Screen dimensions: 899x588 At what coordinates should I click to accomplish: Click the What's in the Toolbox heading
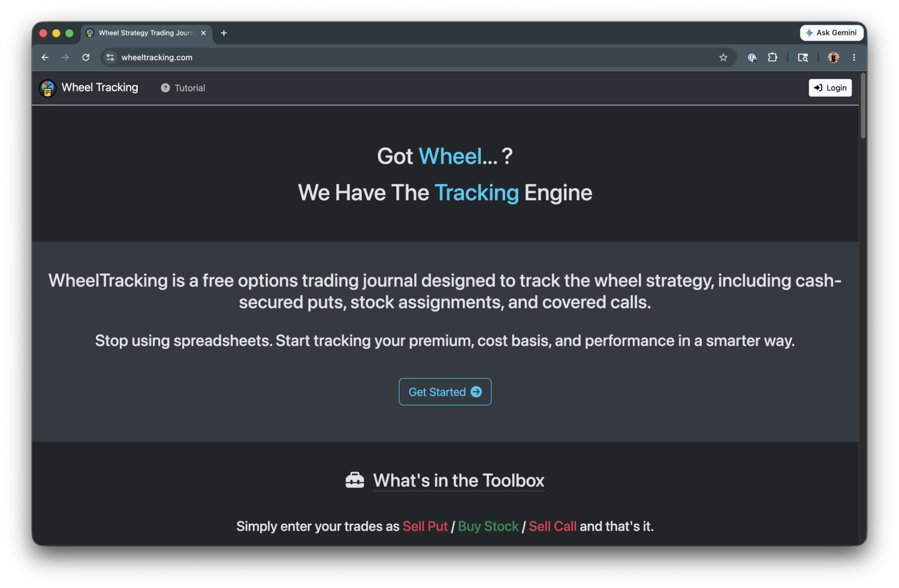click(458, 480)
